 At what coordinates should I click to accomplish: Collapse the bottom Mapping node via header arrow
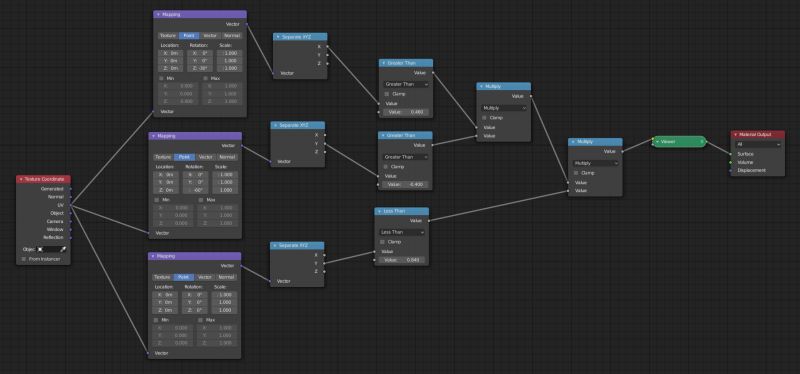[153, 256]
